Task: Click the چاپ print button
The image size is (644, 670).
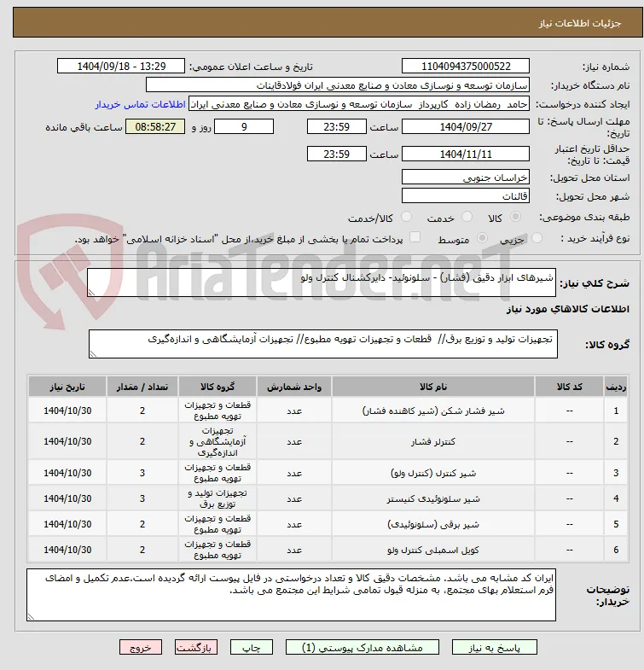Action: 251,647
